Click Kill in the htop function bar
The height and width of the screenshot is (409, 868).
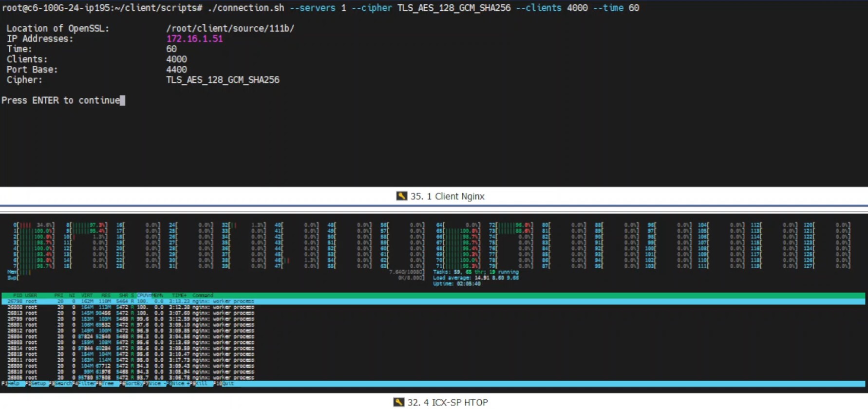202,384
